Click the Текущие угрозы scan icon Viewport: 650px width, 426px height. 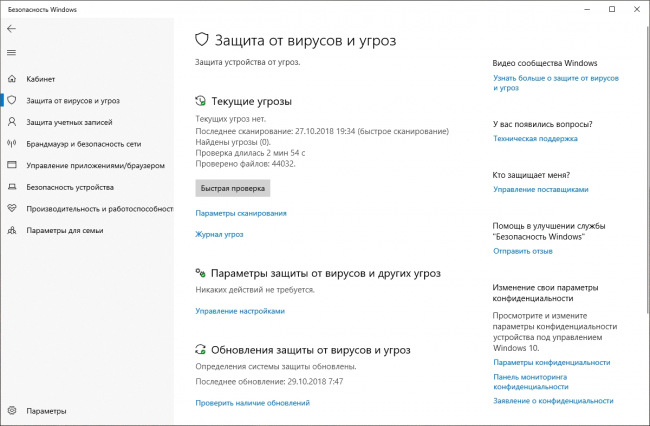[200, 101]
